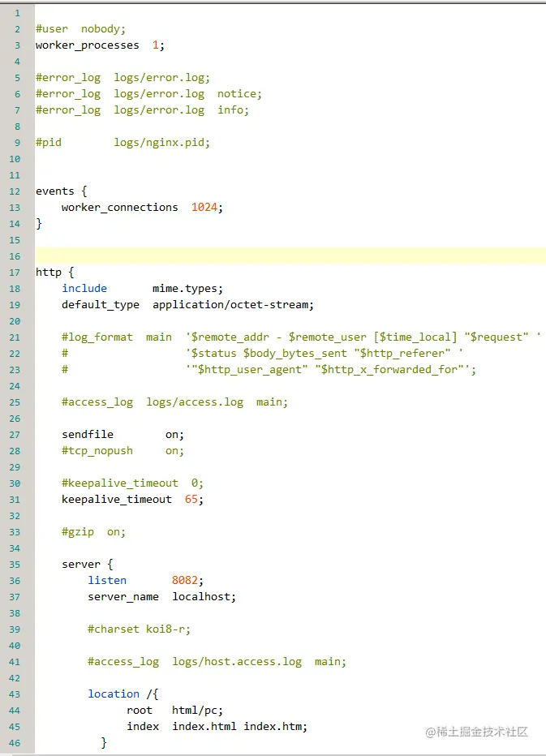
Task: Click the 'sendfile' directive
Action: pyautogui.click(x=88, y=435)
